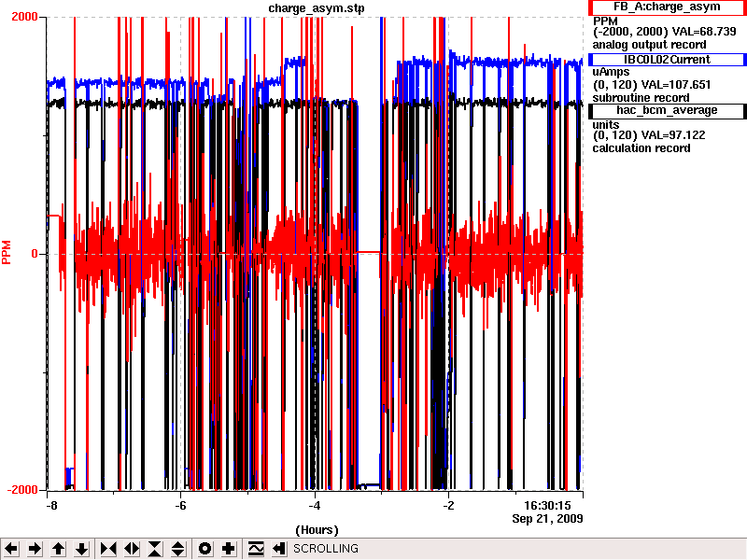The height and width of the screenshot is (560, 747).
Task: Click the 'analog output record' description
Action: coord(649,45)
